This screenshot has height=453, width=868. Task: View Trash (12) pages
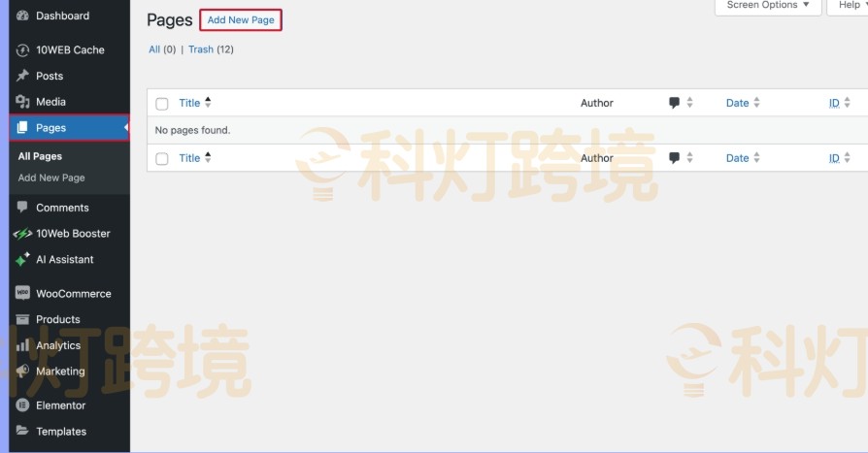211,49
